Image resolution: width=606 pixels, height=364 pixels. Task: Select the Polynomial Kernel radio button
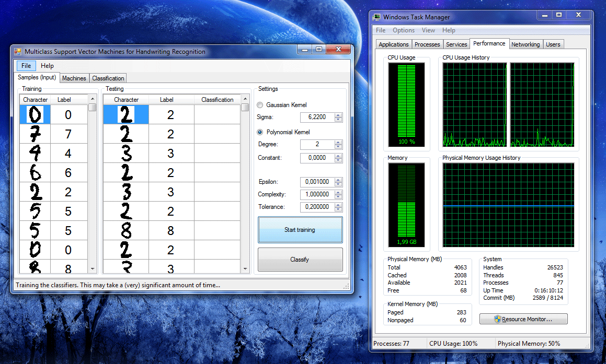[x=260, y=132]
